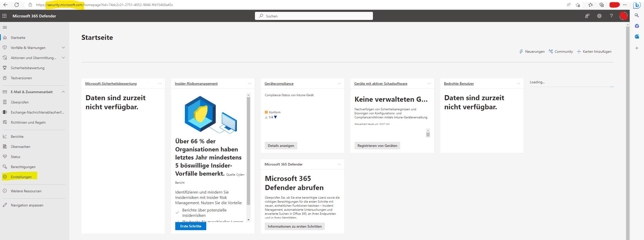
Task: Open the help question mark icon
Action: click(611, 16)
